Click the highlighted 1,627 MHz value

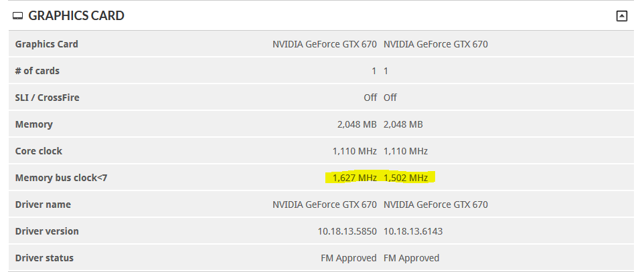(x=354, y=178)
